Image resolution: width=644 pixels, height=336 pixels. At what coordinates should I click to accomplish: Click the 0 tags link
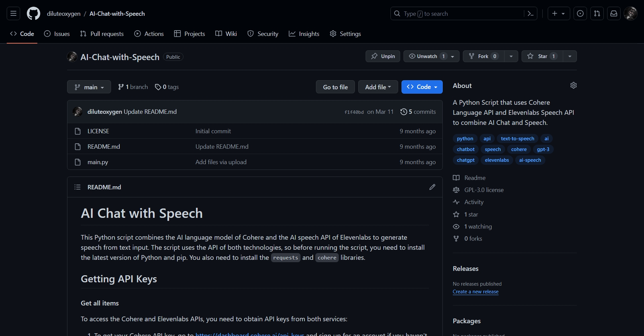[167, 87]
